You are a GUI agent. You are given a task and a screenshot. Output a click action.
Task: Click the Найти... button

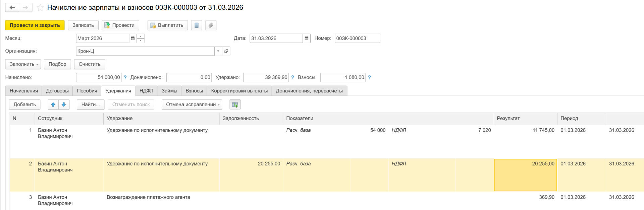click(x=91, y=104)
